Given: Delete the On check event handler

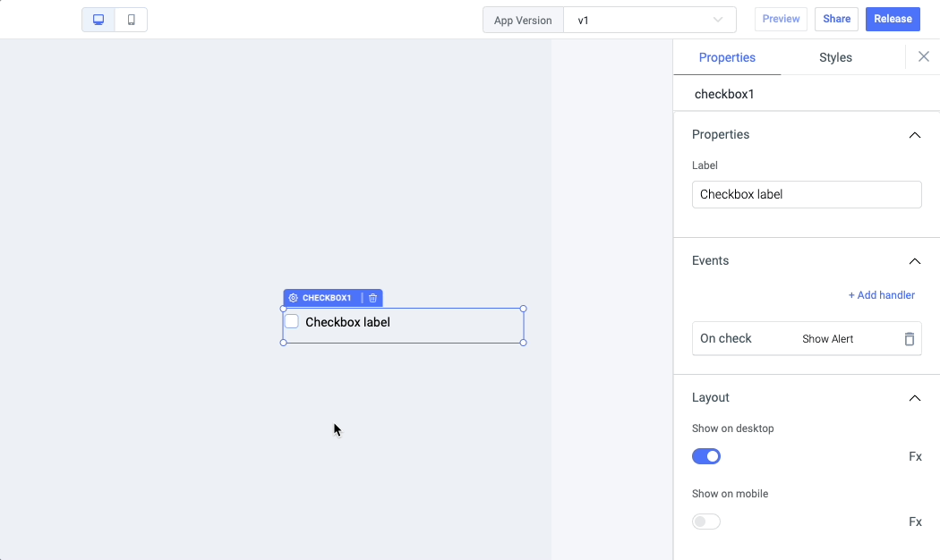Looking at the screenshot, I should (909, 339).
